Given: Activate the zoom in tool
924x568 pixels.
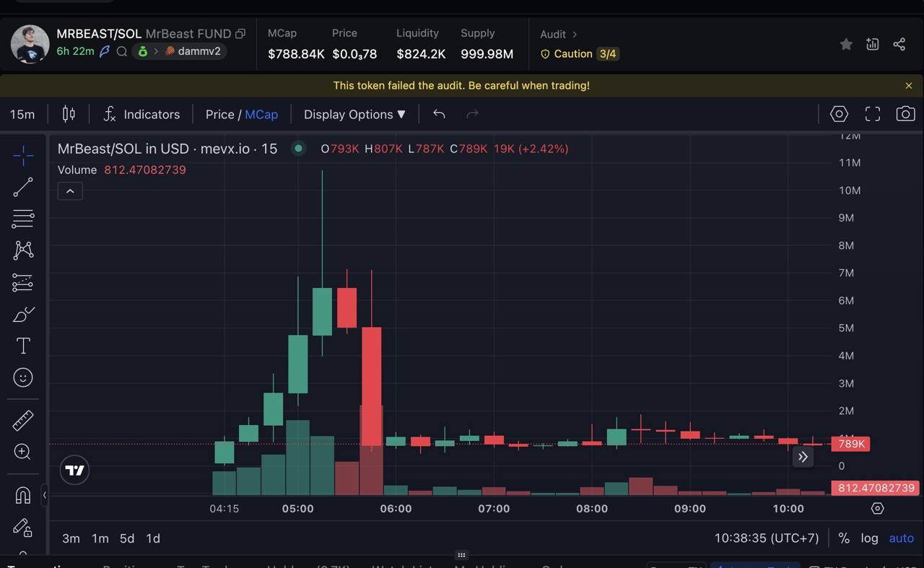Looking at the screenshot, I should [x=23, y=452].
